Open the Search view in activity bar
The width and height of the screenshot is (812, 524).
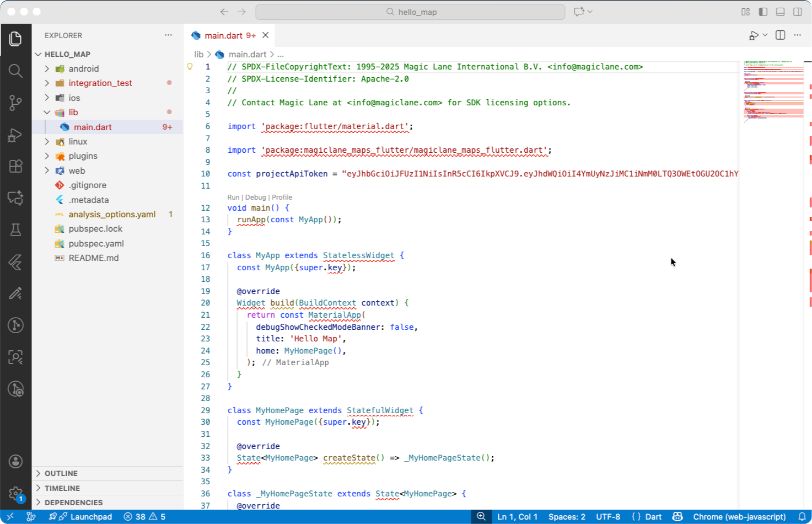click(15, 71)
